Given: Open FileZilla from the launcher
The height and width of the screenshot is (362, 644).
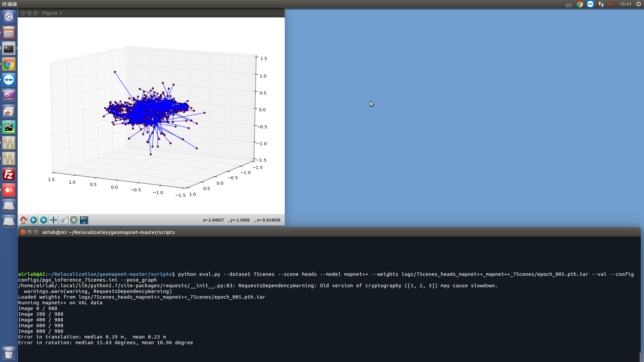Looking at the screenshot, I should coord(8,174).
